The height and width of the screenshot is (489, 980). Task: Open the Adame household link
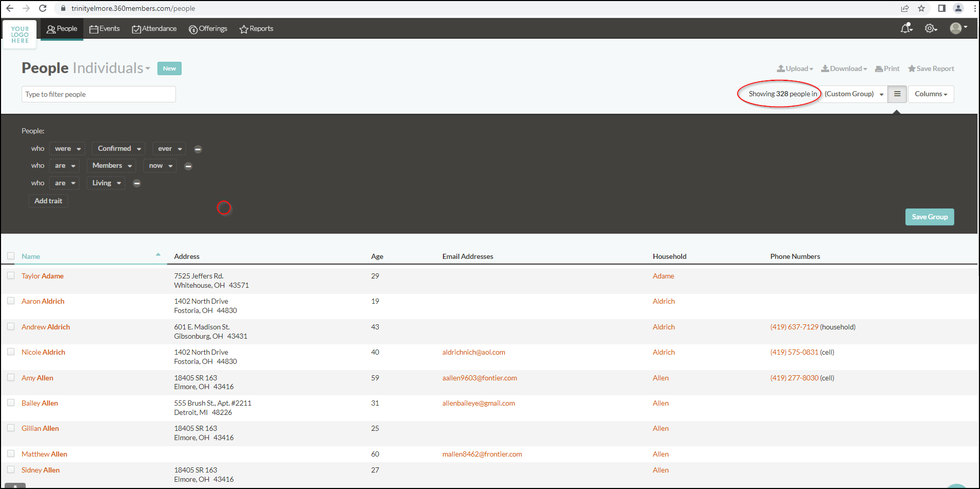[663, 276]
